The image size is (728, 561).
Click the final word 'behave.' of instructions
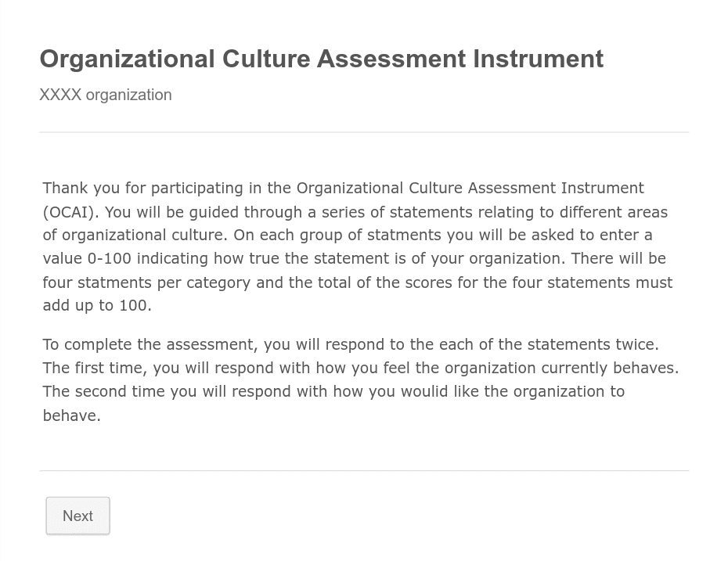coord(71,415)
